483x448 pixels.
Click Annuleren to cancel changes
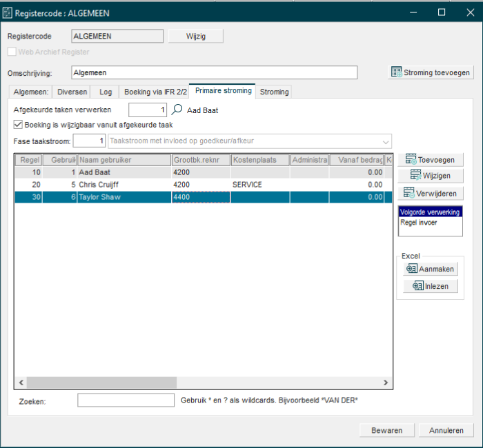[x=446, y=430]
